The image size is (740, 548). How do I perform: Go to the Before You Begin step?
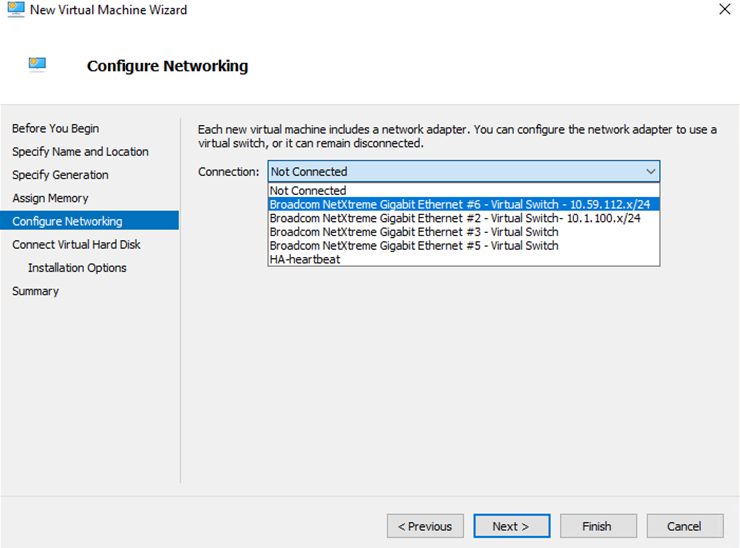56,129
